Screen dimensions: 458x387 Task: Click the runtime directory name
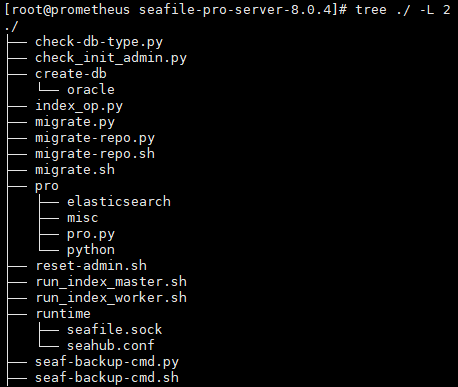point(63,314)
